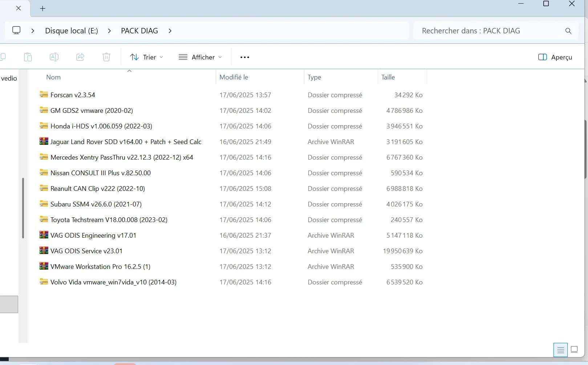This screenshot has width=588, height=365.
Task: Click the Rename icon in toolbar
Action: coord(54,57)
